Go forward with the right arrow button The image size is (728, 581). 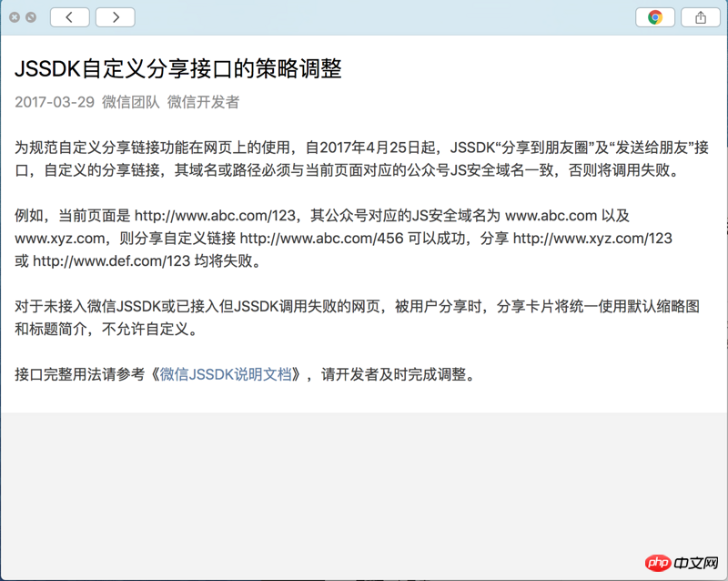click(116, 17)
